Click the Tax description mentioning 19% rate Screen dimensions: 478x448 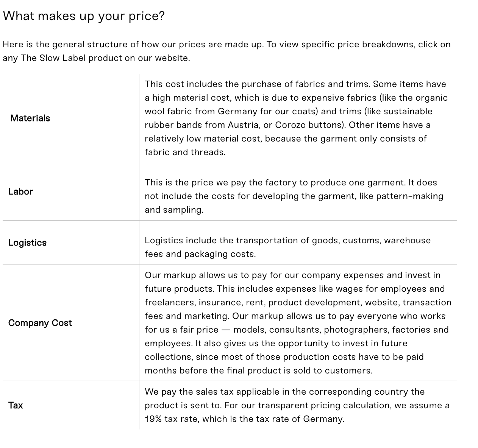pyautogui.click(x=297, y=405)
